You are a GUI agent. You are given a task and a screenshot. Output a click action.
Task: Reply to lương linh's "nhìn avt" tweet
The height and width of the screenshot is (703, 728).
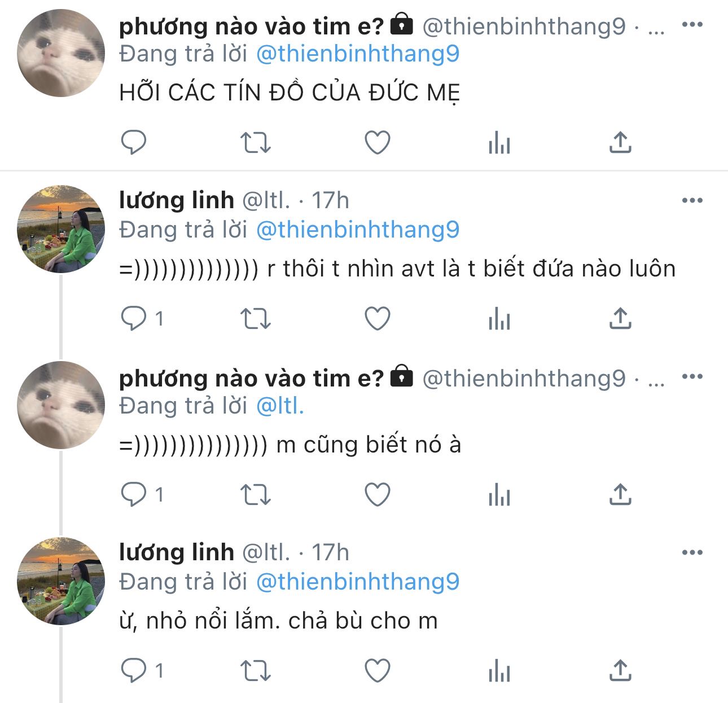click(134, 319)
